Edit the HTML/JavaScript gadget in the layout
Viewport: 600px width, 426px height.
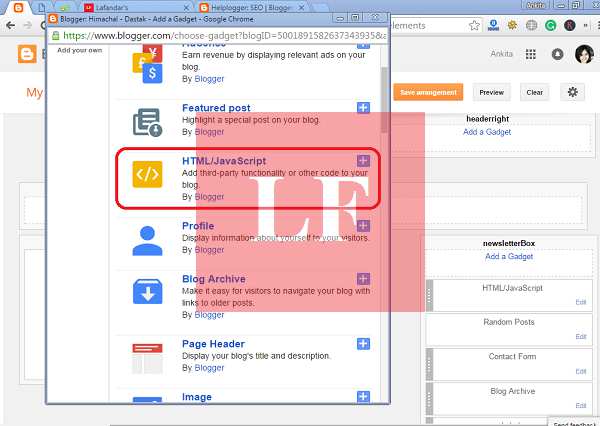pyautogui.click(x=580, y=302)
